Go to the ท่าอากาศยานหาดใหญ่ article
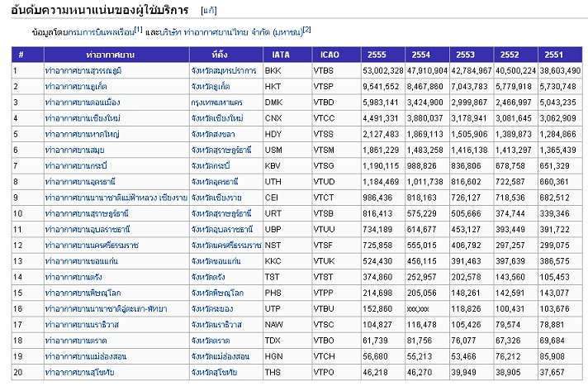 tap(78, 132)
